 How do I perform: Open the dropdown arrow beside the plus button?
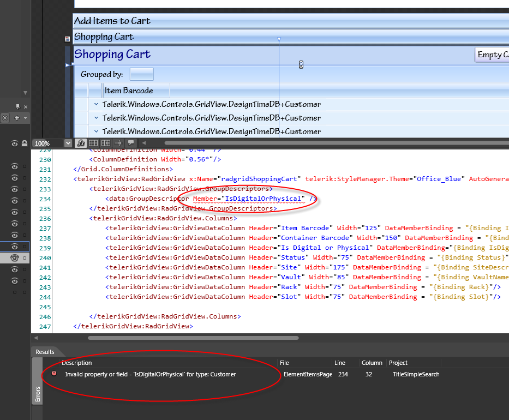(25, 118)
